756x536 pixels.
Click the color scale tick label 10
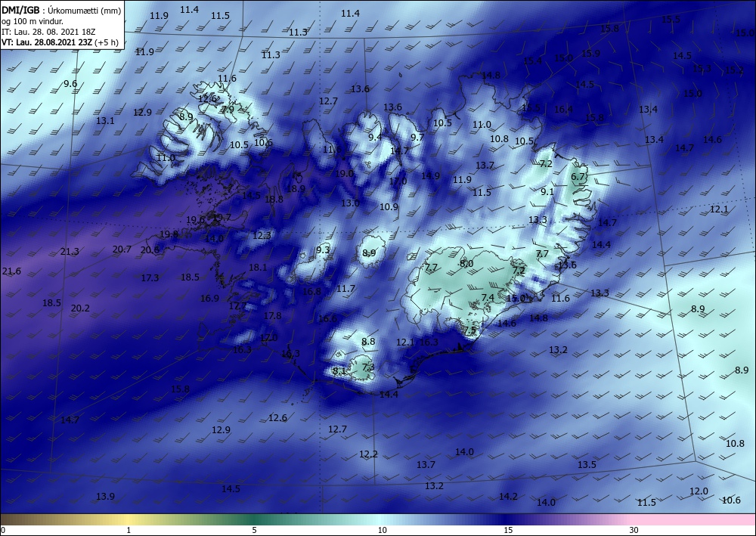(x=382, y=530)
